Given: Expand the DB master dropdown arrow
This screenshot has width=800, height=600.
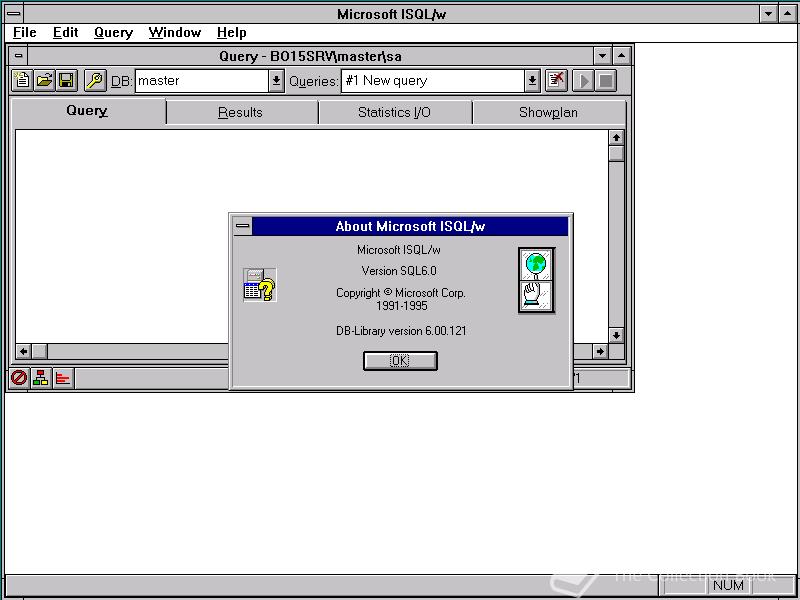Looking at the screenshot, I should point(276,81).
